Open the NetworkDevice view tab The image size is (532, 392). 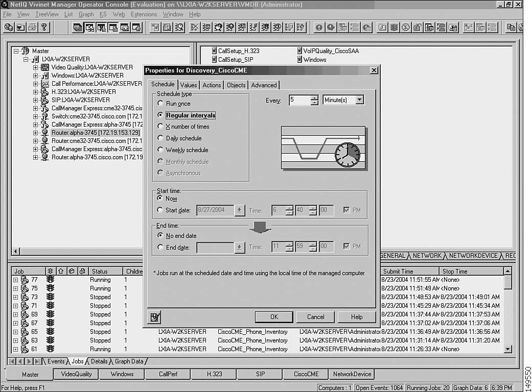pos(352,374)
